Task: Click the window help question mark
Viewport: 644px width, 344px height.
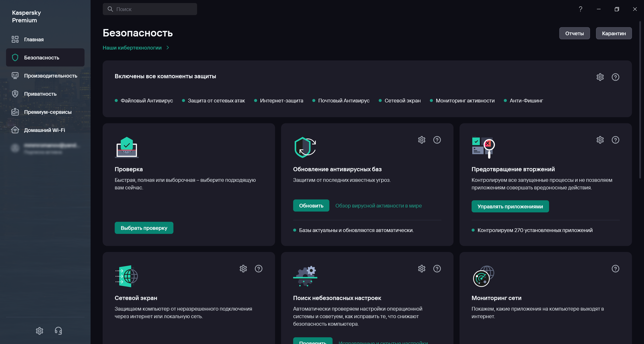Action: (580, 9)
